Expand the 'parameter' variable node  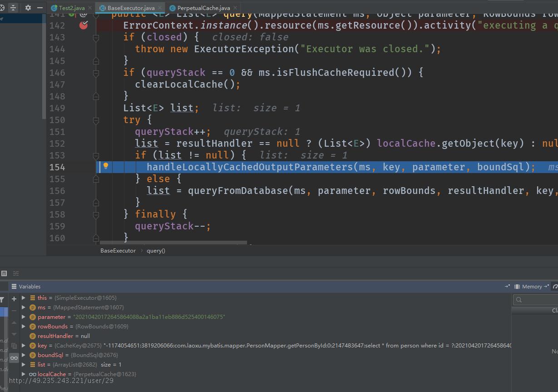pos(24,317)
